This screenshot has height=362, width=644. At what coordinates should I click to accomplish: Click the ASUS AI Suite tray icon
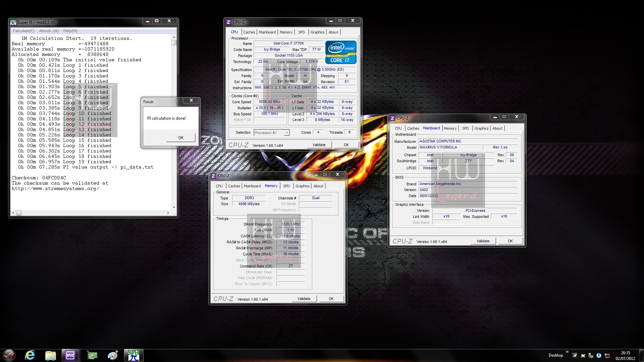click(575, 355)
